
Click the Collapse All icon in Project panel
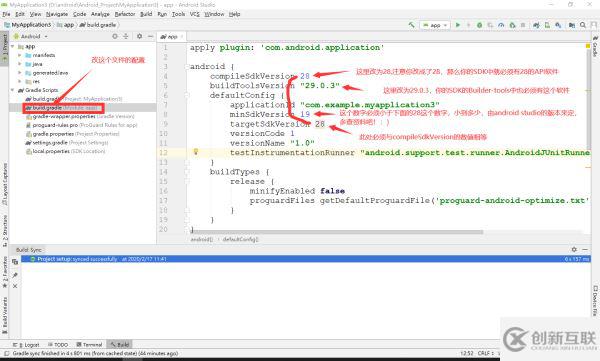126,36
